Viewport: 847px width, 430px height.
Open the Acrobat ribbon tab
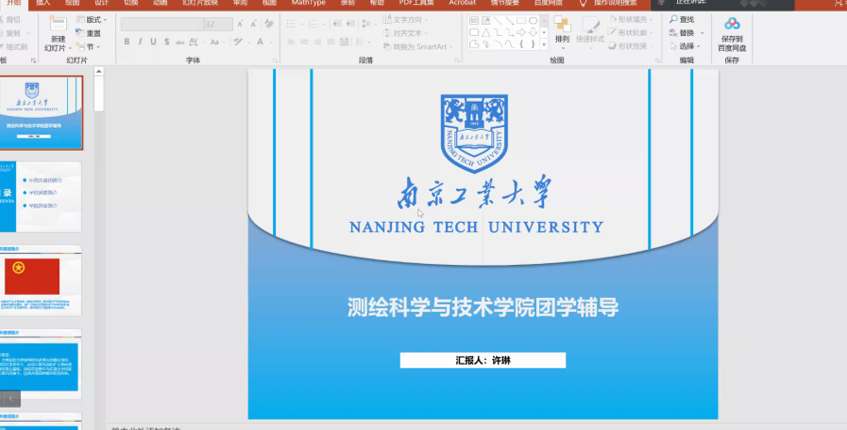click(x=462, y=3)
